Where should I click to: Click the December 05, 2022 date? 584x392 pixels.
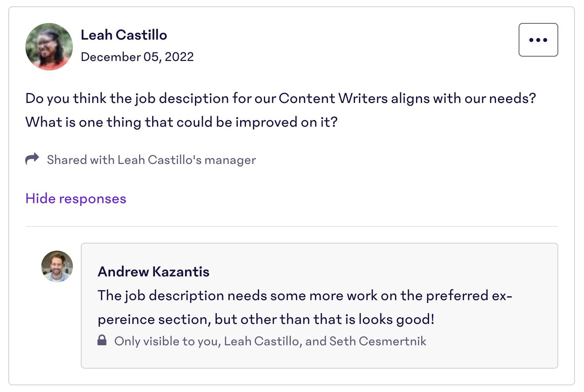click(x=137, y=57)
